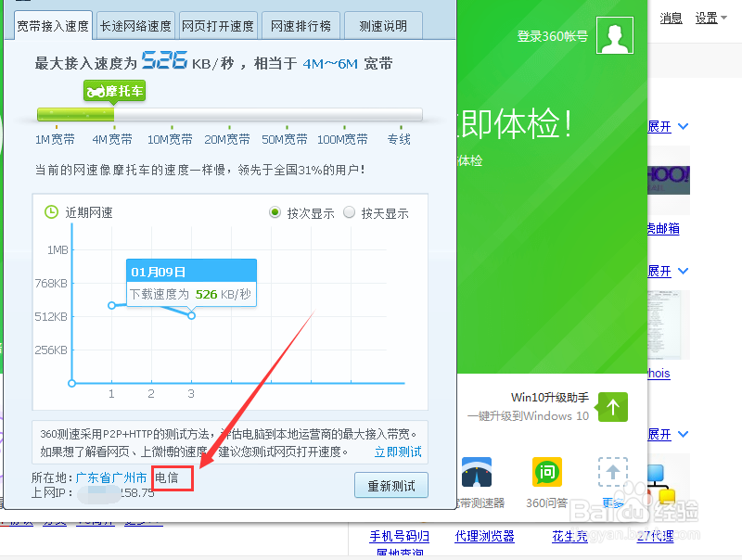
Task: Open the 宽带测速器 tool icon
Action: click(x=477, y=472)
